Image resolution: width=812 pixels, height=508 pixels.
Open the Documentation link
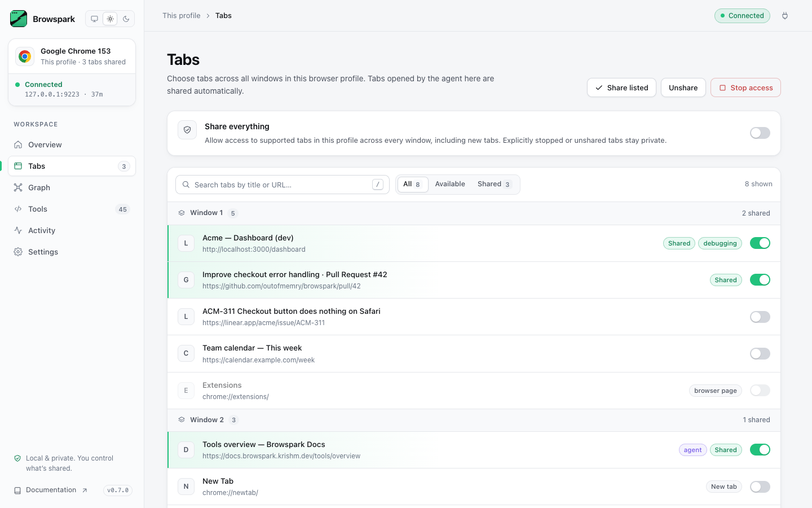[x=51, y=490]
